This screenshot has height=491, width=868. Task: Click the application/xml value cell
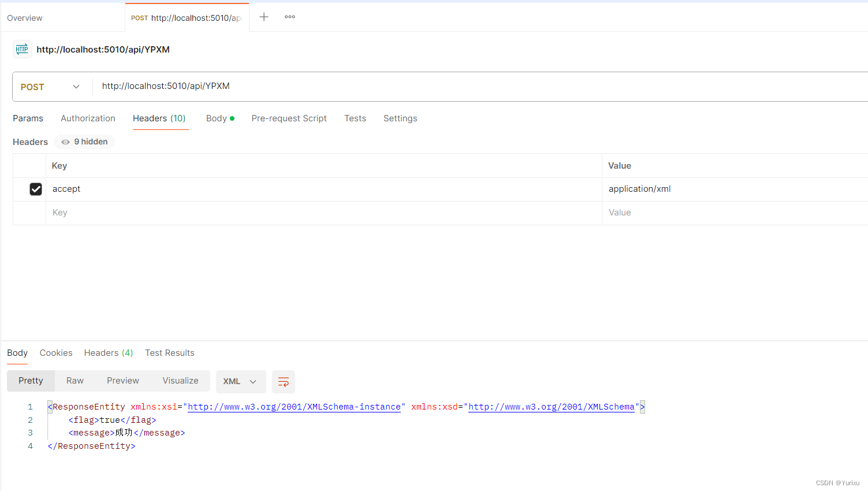735,189
